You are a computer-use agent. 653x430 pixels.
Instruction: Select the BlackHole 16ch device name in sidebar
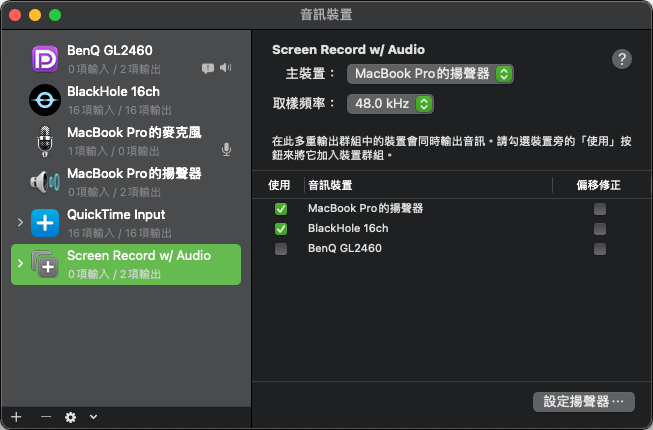click(113, 92)
